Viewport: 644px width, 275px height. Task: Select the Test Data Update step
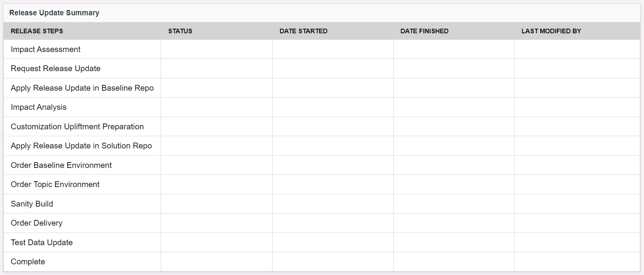click(x=42, y=242)
